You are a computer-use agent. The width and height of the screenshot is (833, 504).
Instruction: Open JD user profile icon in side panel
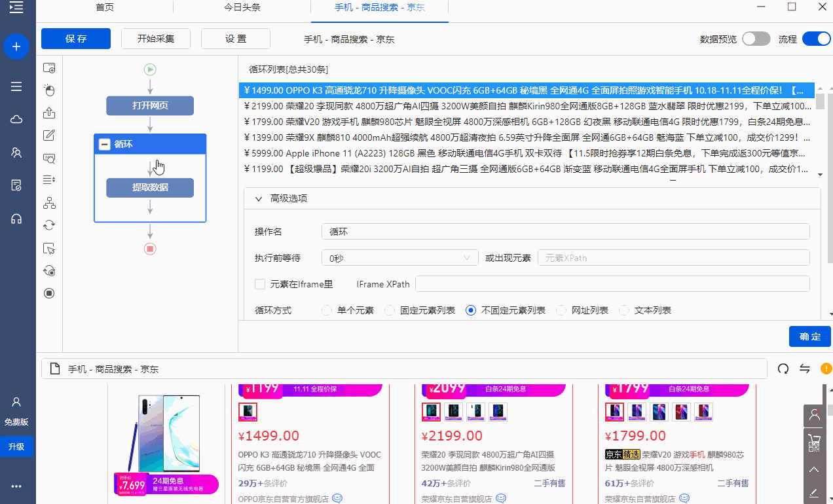pyautogui.click(x=814, y=415)
